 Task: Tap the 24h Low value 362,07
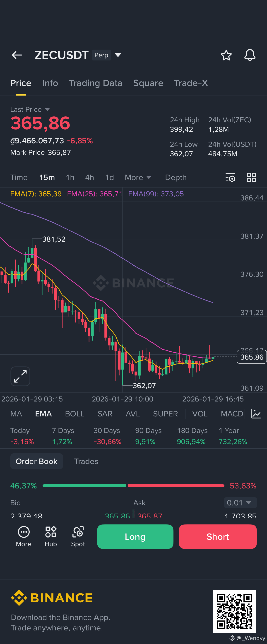pos(181,154)
